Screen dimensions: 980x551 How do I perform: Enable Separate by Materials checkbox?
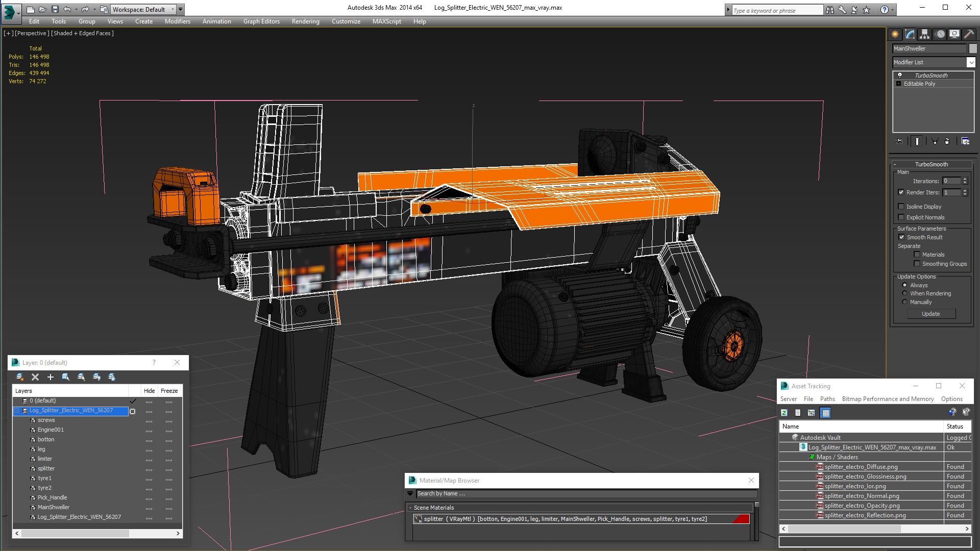click(917, 255)
